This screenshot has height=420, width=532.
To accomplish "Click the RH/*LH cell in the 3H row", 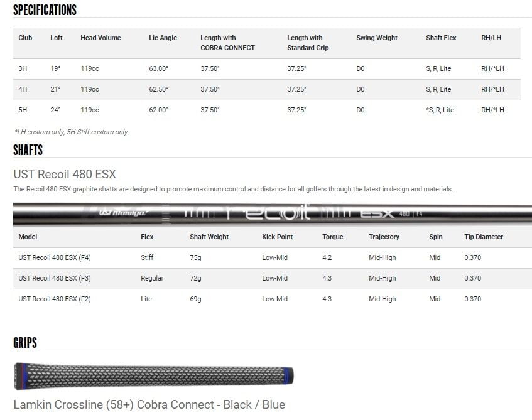I will [492, 68].
